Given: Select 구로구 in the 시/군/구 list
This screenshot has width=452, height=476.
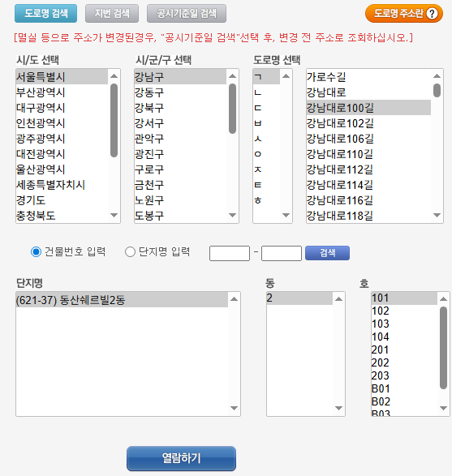Looking at the screenshot, I should click(x=180, y=169).
